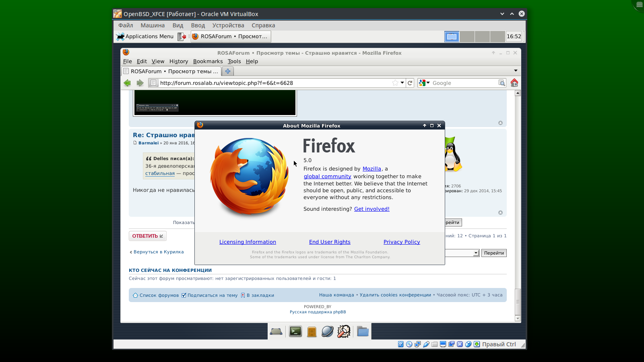Click Вернуться в Курилка link
The image size is (644, 362).
click(x=159, y=252)
